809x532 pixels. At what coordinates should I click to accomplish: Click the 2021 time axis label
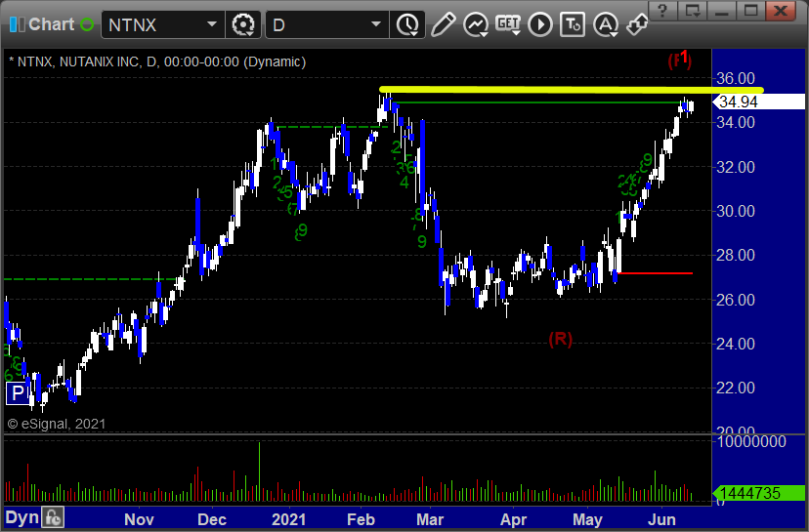click(288, 519)
